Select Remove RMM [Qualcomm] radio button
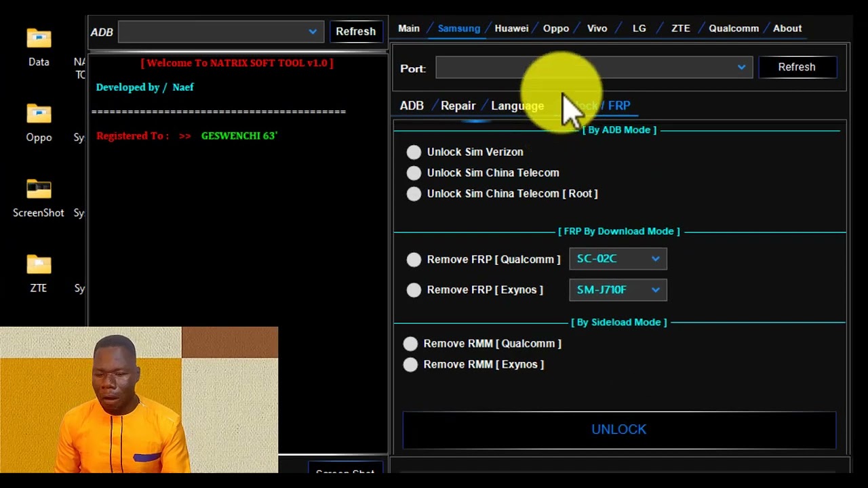The image size is (868, 488). pos(410,344)
